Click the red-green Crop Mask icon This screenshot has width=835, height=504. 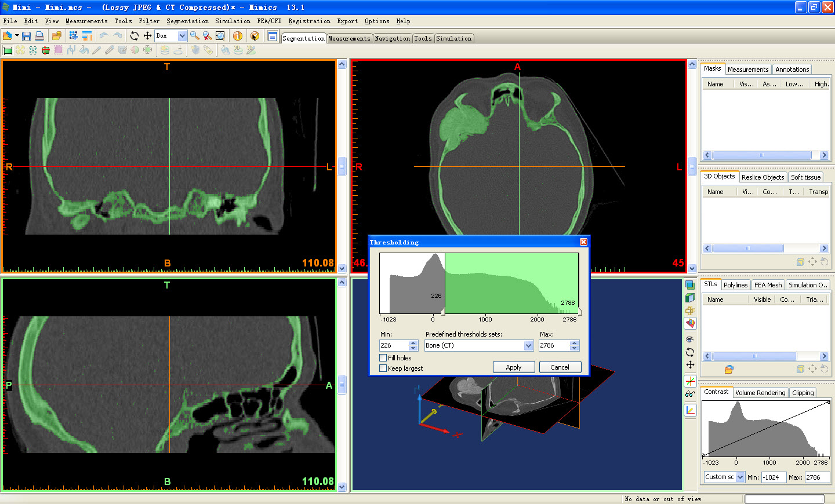click(x=46, y=50)
